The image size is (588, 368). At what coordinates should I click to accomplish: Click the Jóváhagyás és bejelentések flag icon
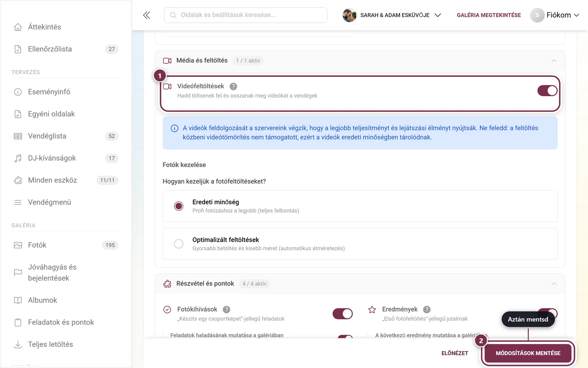pyautogui.click(x=18, y=273)
